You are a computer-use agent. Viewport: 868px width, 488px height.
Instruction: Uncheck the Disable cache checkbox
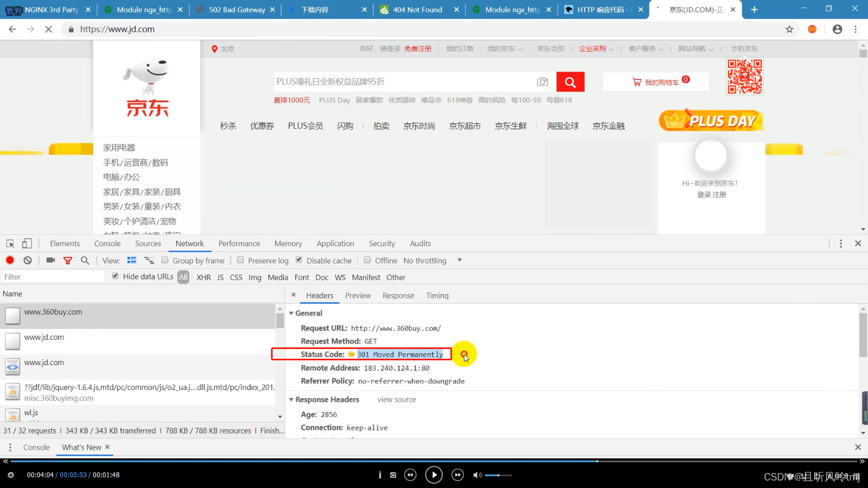(x=298, y=260)
